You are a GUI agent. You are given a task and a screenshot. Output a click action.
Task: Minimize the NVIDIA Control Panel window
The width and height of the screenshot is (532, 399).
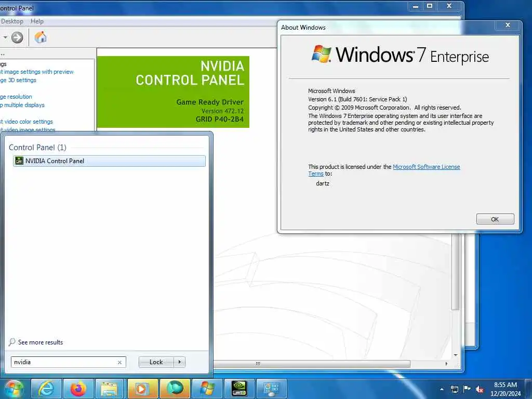click(416, 6)
